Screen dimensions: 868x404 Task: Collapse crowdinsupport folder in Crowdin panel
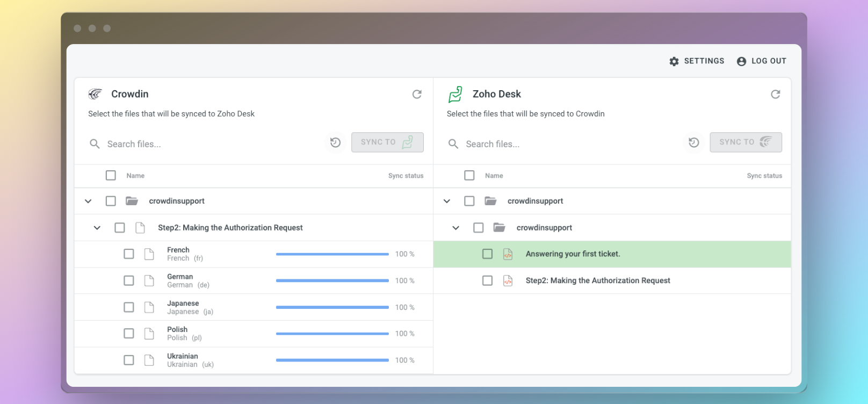click(88, 201)
